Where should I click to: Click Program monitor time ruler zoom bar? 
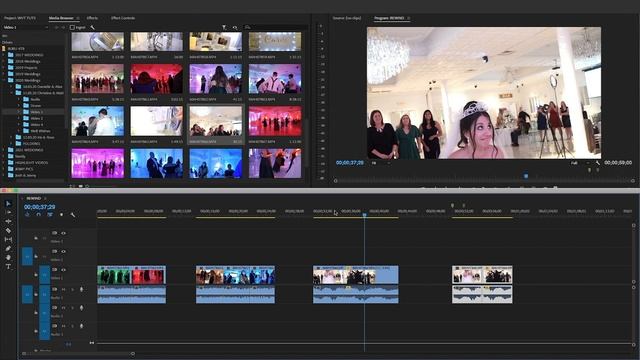(x=484, y=180)
